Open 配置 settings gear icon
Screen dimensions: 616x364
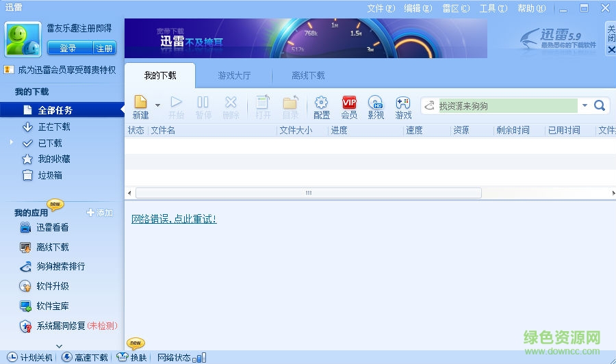click(322, 102)
